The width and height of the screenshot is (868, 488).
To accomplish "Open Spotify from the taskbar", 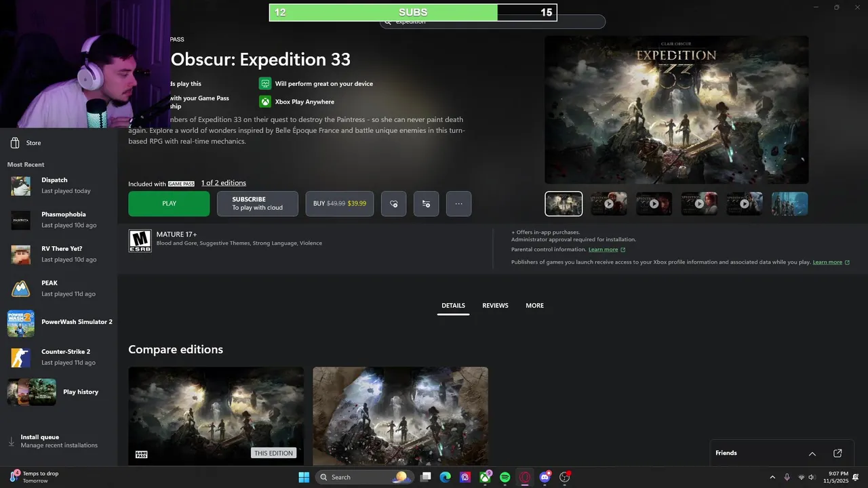I will point(505,477).
